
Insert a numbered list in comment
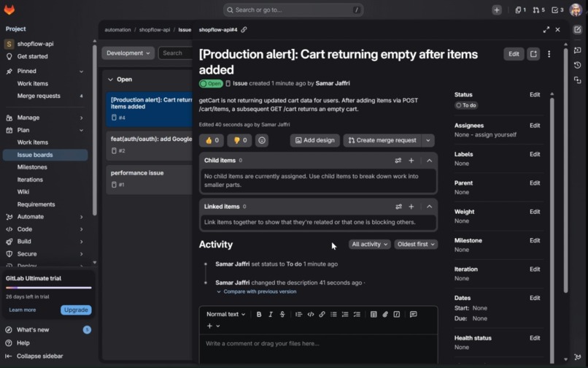click(x=345, y=314)
